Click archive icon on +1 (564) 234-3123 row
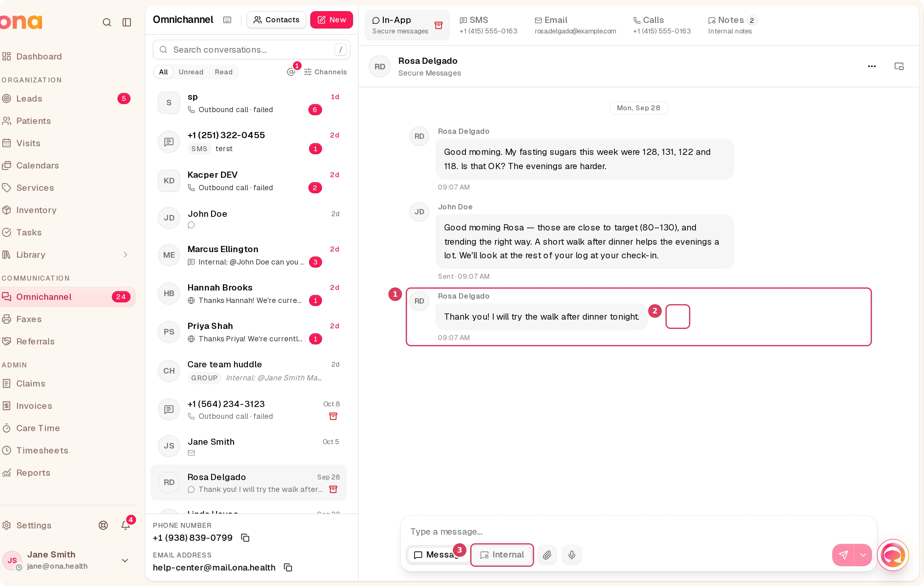Viewport: 924px width, 586px height. (x=333, y=416)
